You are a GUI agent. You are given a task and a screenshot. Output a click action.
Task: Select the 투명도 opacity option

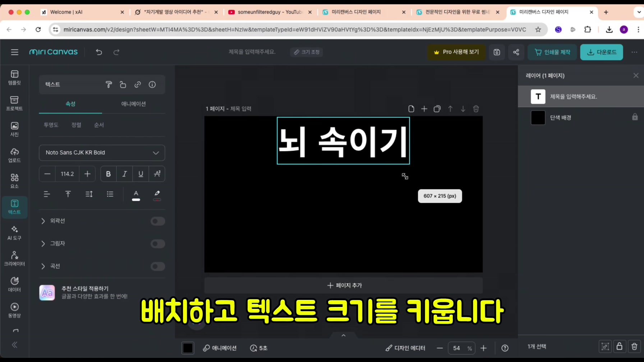pos(51,125)
